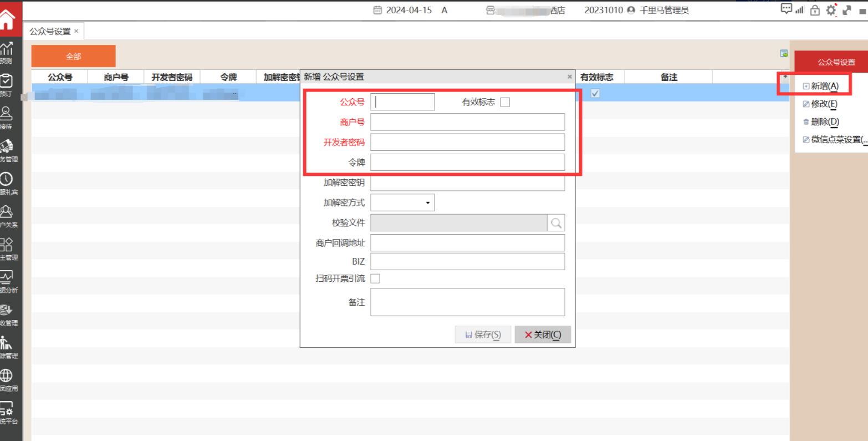Open the settings gear icon at top
Viewport: 868px width, 441px height.
pyautogui.click(x=831, y=10)
